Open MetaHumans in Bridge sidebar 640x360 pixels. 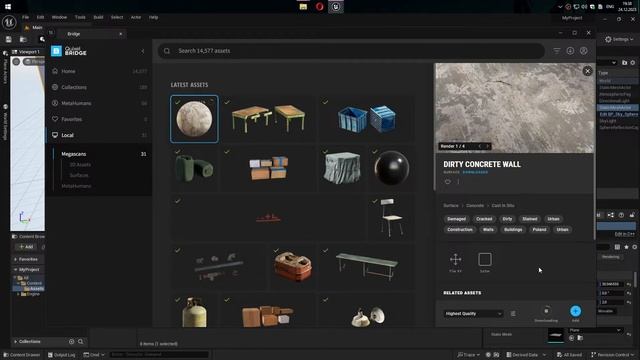[x=76, y=103]
